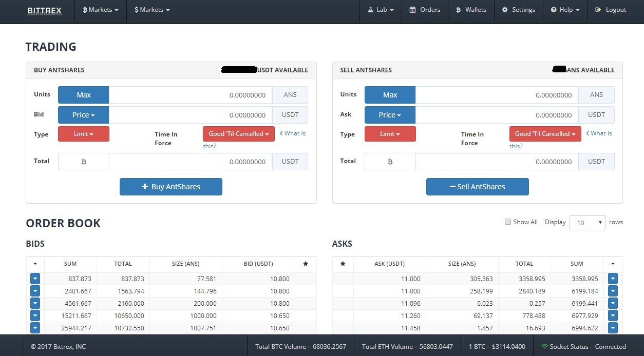644x356 pixels.
Task: Click arrow button for bid sum 15211.667
Action: click(35, 315)
